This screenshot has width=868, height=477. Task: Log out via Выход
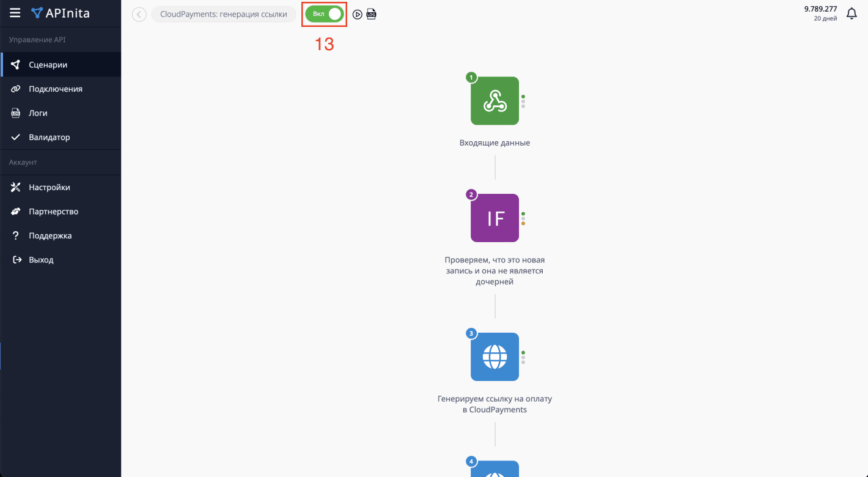tap(40, 259)
